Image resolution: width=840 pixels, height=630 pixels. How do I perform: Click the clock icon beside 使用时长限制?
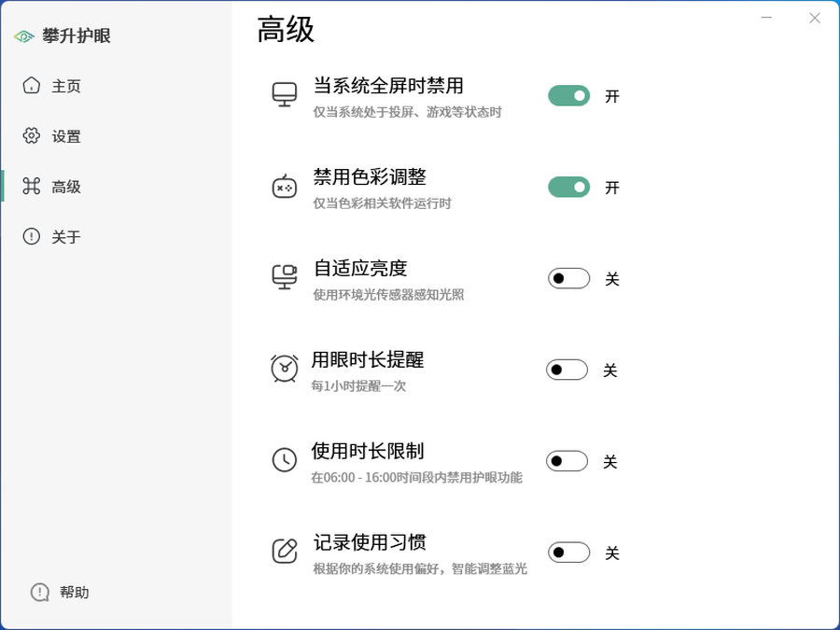[x=285, y=460]
